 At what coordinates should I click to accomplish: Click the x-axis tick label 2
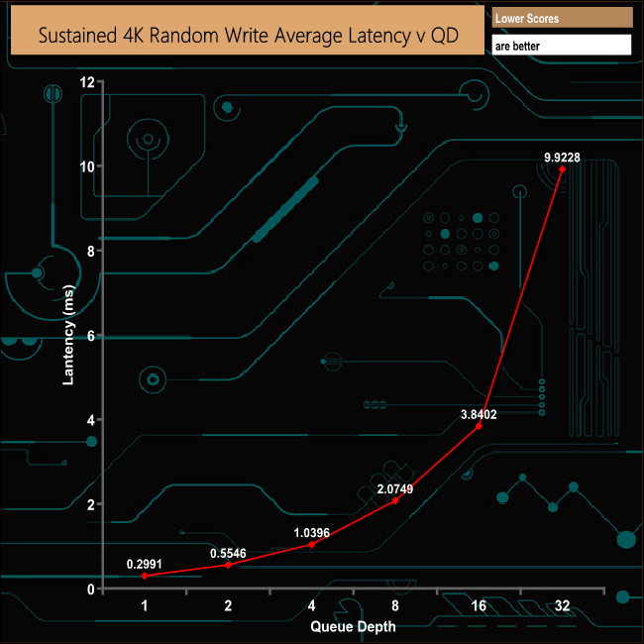pyautogui.click(x=228, y=605)
